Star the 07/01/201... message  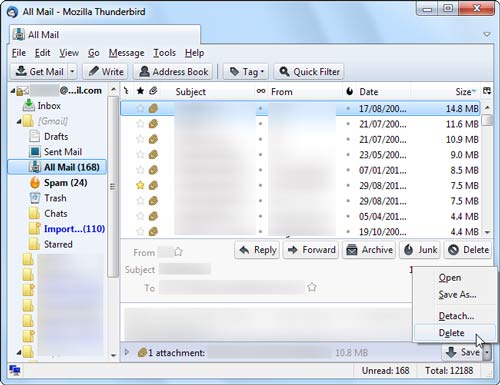tap(140, 170)
